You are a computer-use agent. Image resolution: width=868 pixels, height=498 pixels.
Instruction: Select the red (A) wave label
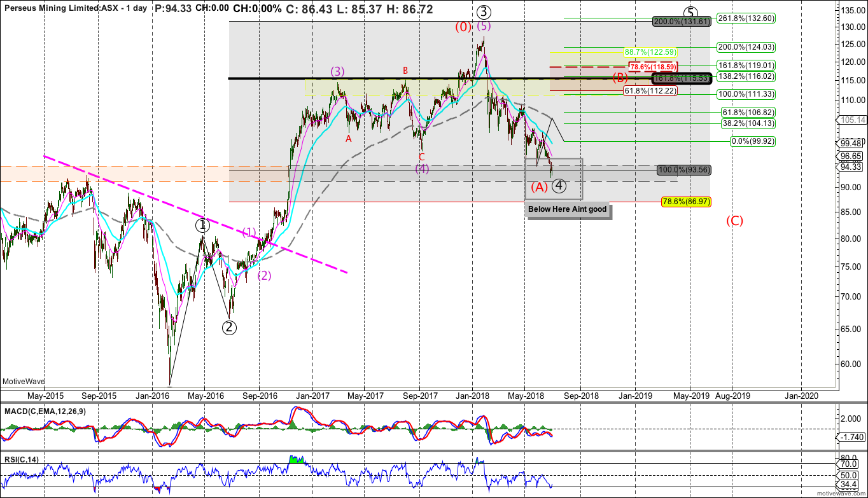pos(539,187)
